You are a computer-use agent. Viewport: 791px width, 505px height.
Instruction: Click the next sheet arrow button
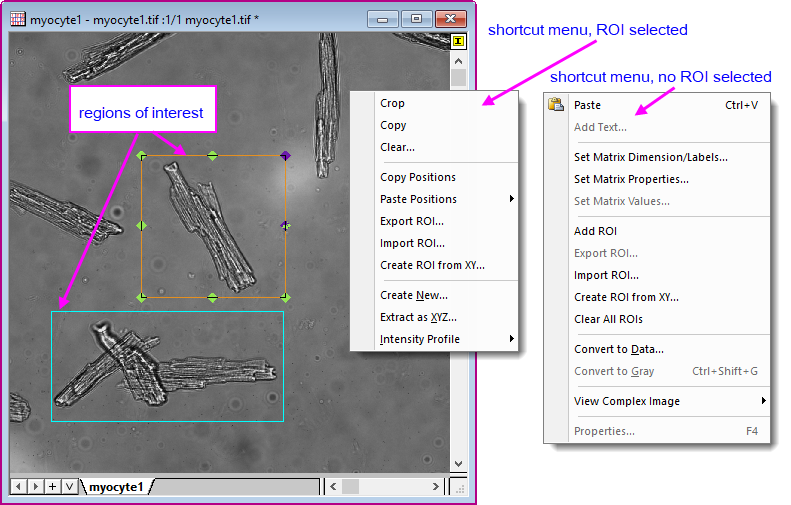pos(35,486)
